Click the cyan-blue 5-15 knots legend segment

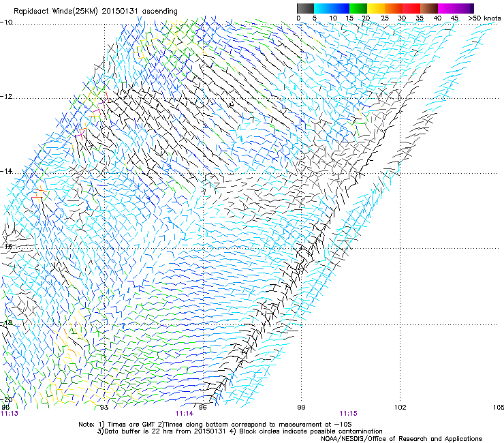click(332, 8)
